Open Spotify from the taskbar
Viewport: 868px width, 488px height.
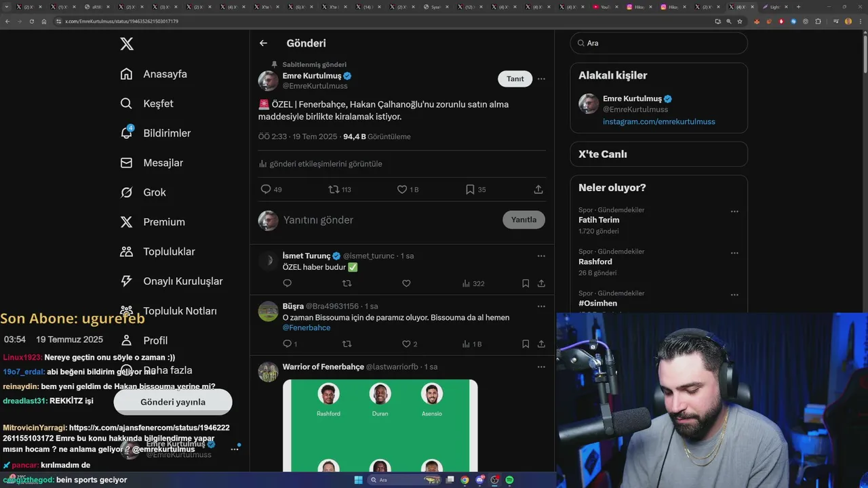[509, 480]
